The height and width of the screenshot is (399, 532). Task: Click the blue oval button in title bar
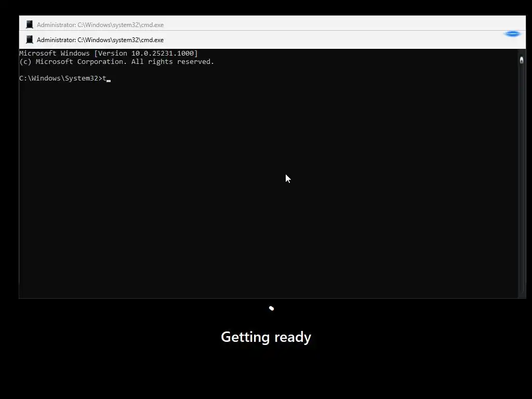pyautogui.click(x=513, y=34)
